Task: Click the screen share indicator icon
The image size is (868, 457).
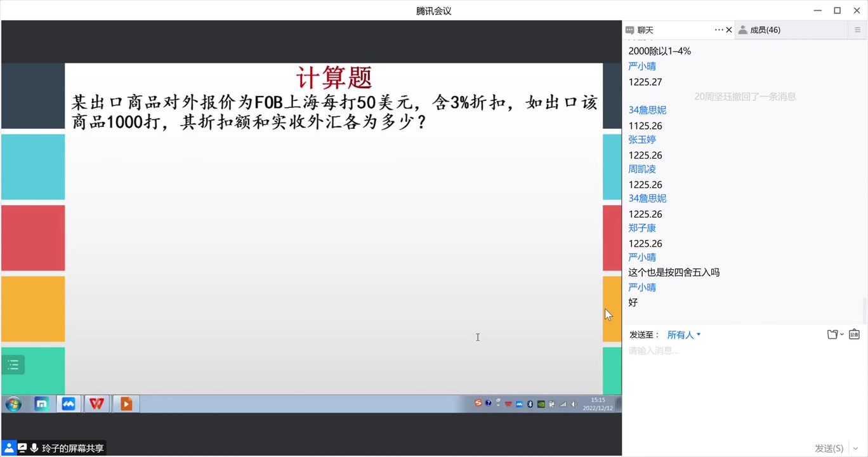Action: click(22, 447)
